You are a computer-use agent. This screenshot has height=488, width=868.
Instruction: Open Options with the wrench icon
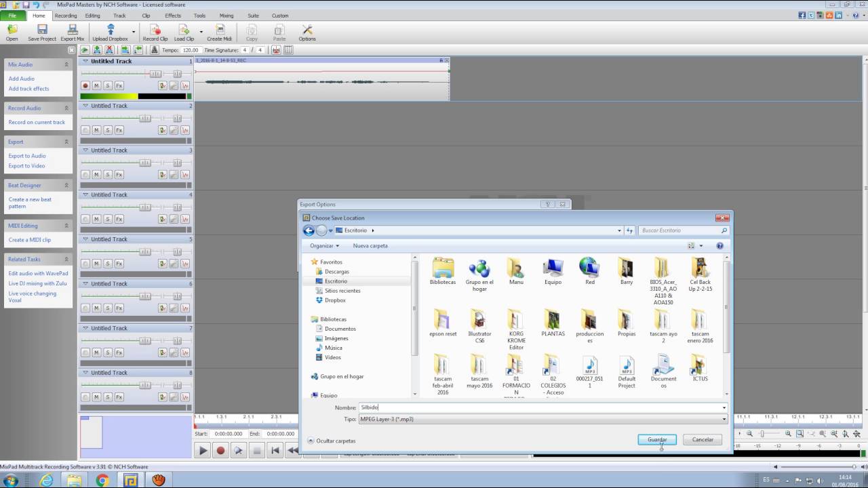[307, 33]
